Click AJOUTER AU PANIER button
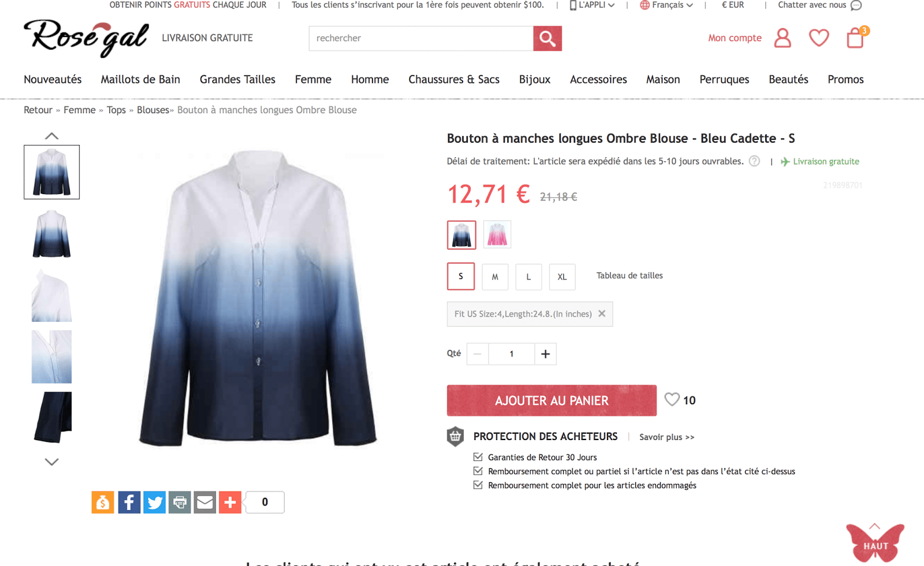Image resolution: width=924 pixels, height=566 pixels. pos(552,400)
